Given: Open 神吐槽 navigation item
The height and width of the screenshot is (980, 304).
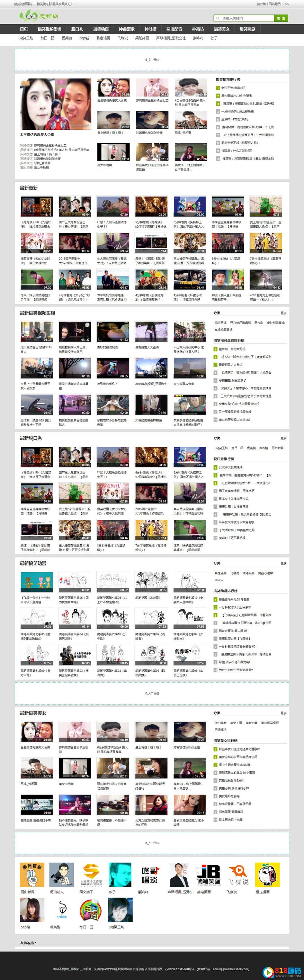Looking at the screenshot, I should tap(150, 29).
